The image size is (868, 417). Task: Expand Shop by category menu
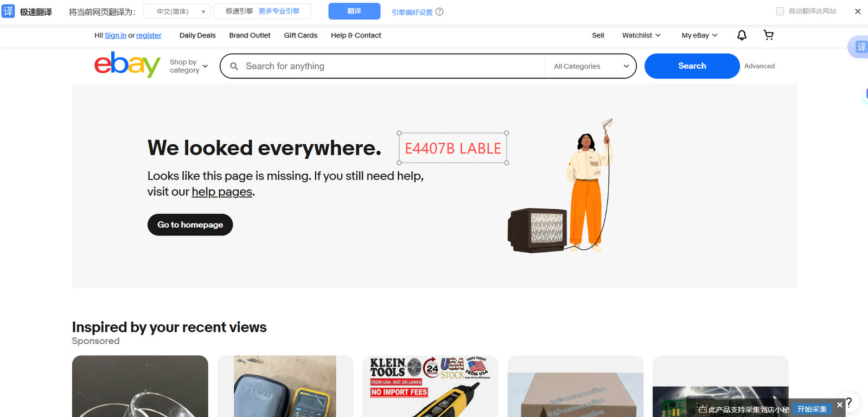189,66
